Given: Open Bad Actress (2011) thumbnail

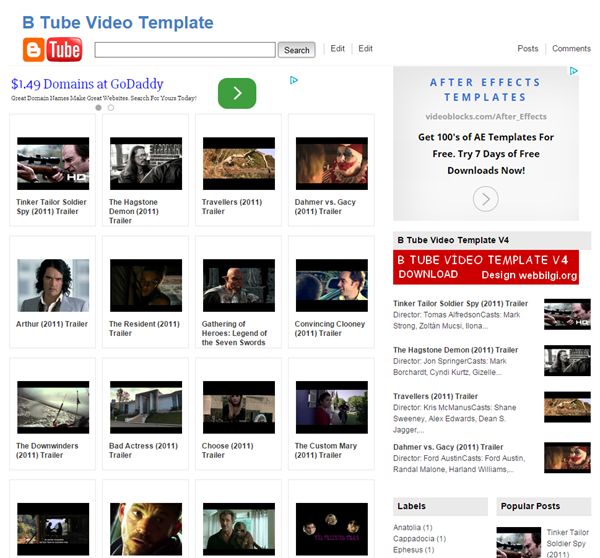Looking at the screenshot, I should 146,407.
